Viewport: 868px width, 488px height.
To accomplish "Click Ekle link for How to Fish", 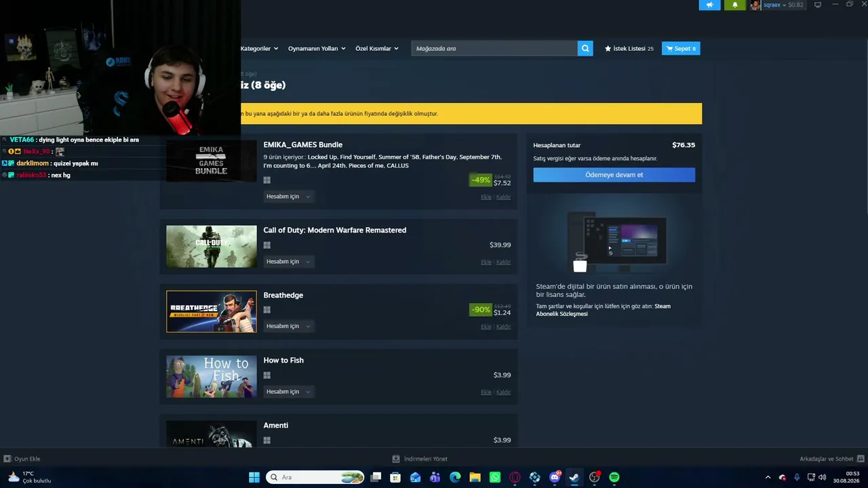I will (x=486, y=392).
